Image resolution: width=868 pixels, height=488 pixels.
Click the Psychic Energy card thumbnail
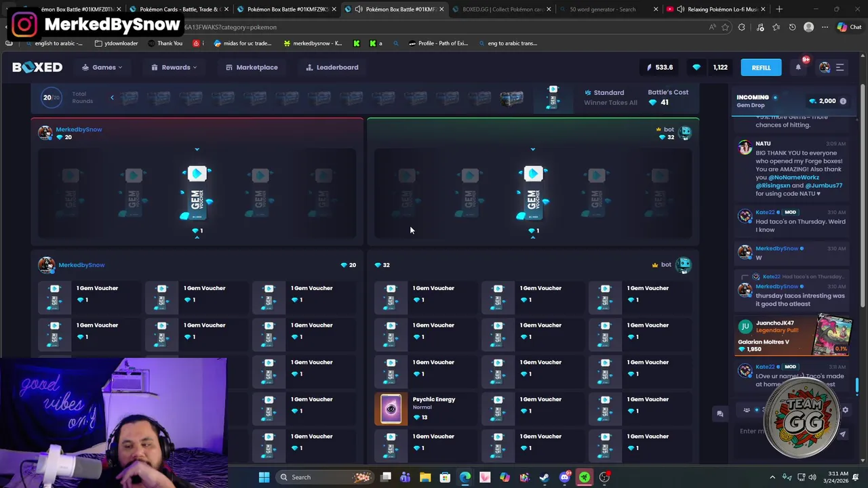(x=391, y=409)
